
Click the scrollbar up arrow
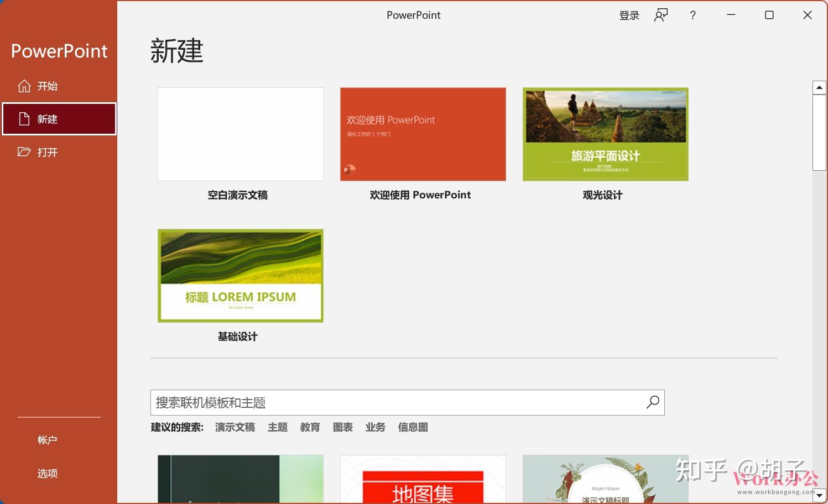[819, 87]
